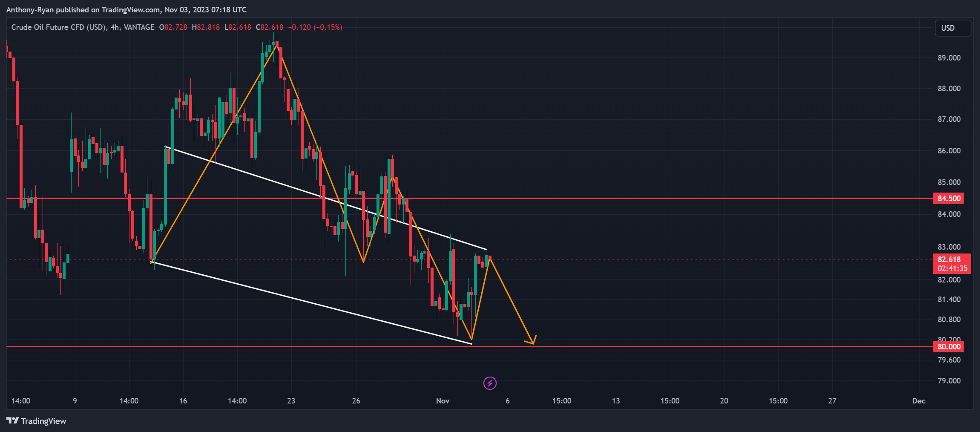Click the 86.000 price axis label
Image resolution: width=980 pixels, height=432 pixels.
click(x=949, y=151)
